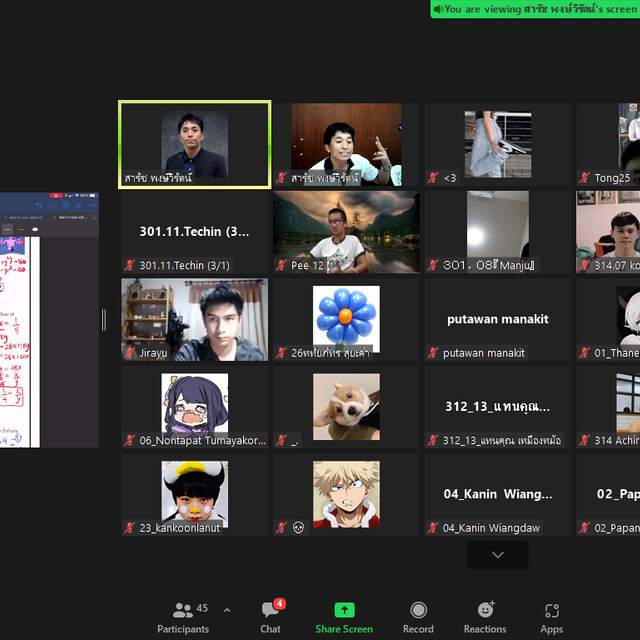Select the Pee 12 video tile
This screenshot has width=640, height=640.
click(346, 232)
